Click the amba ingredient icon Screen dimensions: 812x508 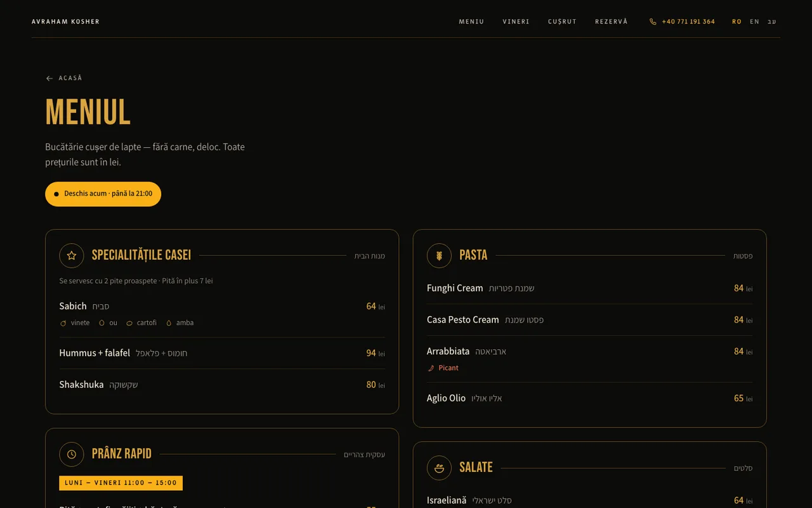point(169,323)
